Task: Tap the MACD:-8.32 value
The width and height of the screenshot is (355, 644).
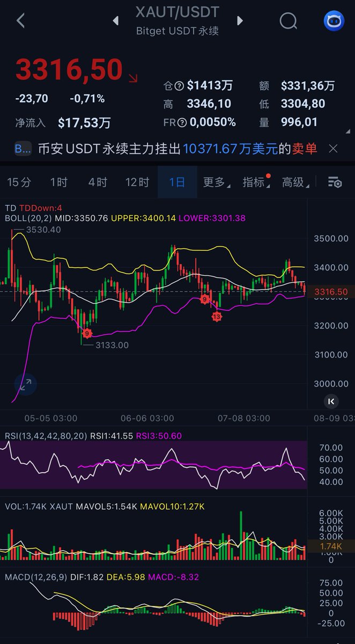Action: pyautogui.click(x=173, y=577)
